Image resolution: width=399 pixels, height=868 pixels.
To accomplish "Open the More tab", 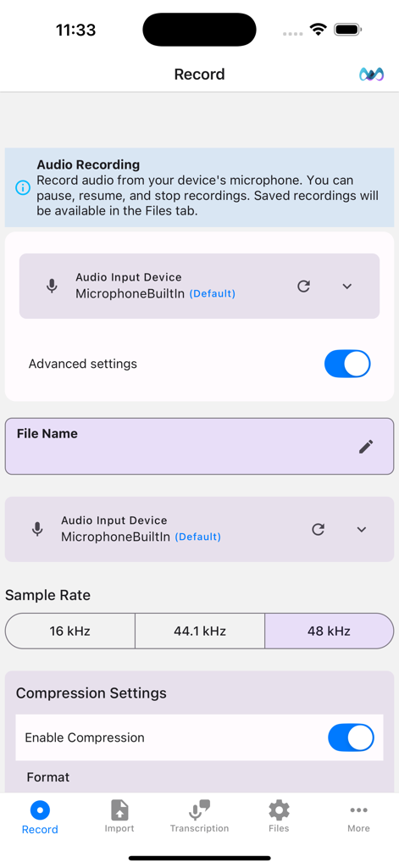I will (358, 816).
